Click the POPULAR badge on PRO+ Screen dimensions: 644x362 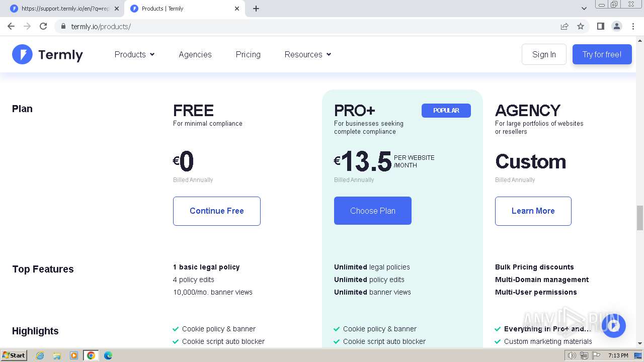click(446, 111)
